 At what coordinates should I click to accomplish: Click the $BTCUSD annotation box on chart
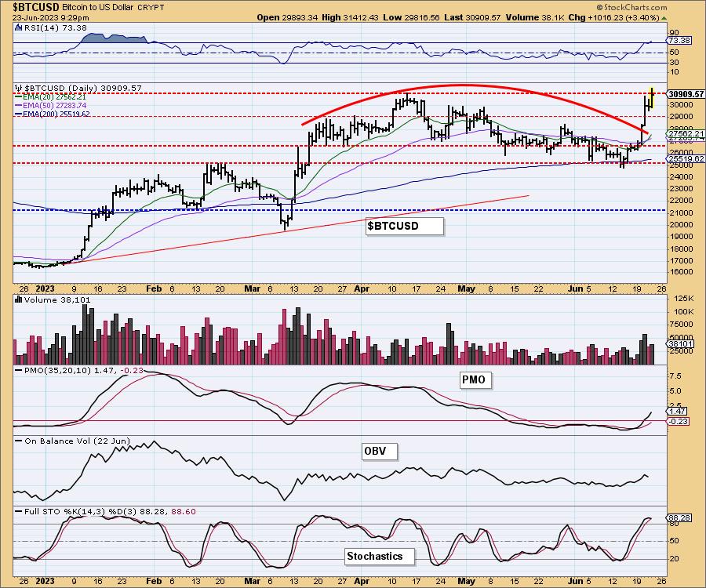[404, 226]
